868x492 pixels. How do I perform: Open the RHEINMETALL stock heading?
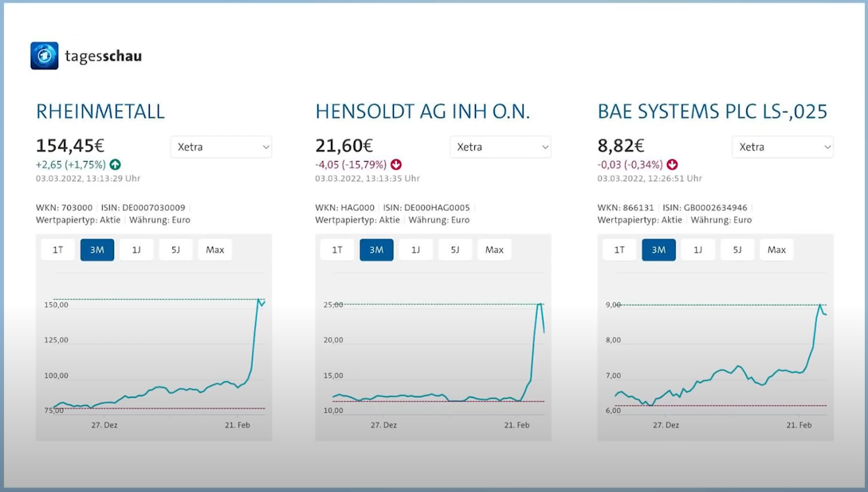coord(100,112)
